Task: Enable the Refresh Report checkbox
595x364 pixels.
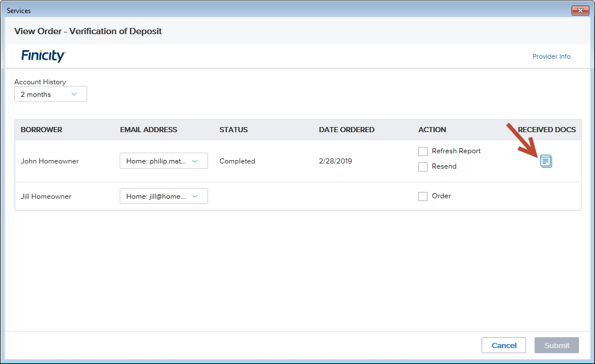Action: click(x=423, y=152)
